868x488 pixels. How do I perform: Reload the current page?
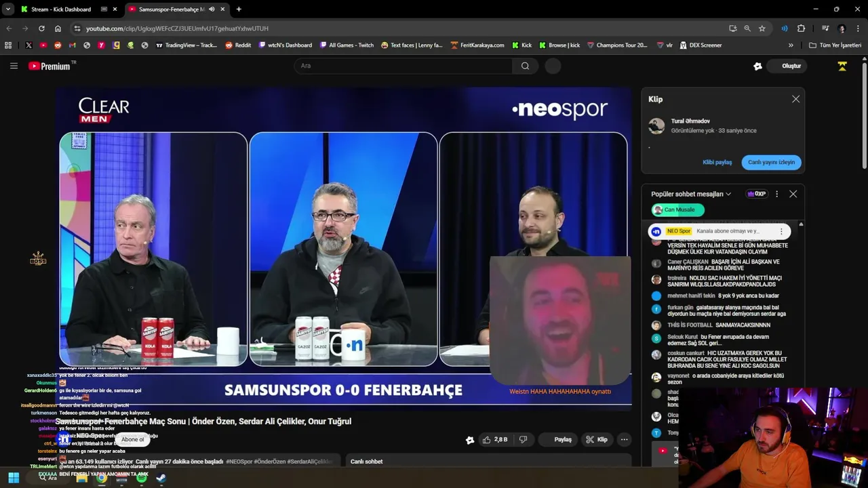(41, 28)
